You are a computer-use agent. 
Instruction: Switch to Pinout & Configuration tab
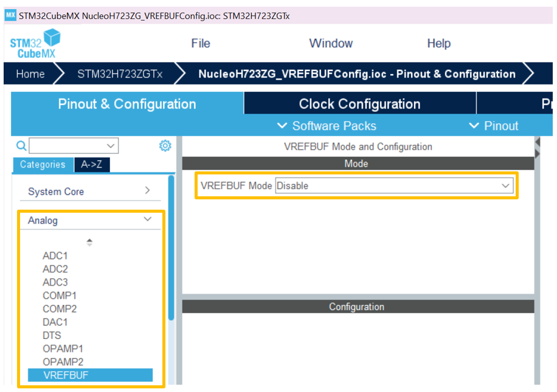point(127,104)
